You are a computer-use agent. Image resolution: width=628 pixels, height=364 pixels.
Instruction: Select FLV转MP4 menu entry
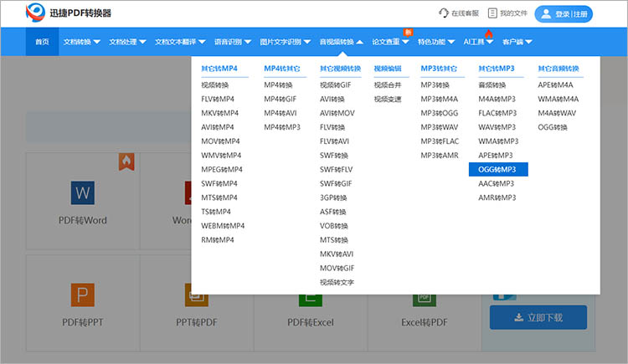click(218, 99)
